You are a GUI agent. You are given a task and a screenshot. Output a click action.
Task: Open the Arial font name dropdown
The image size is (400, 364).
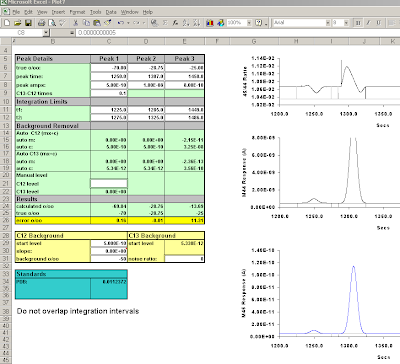(328, 23)
